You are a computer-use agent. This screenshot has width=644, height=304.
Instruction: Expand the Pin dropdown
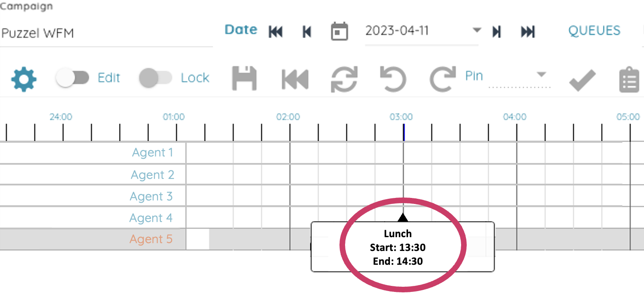(541, 75)
